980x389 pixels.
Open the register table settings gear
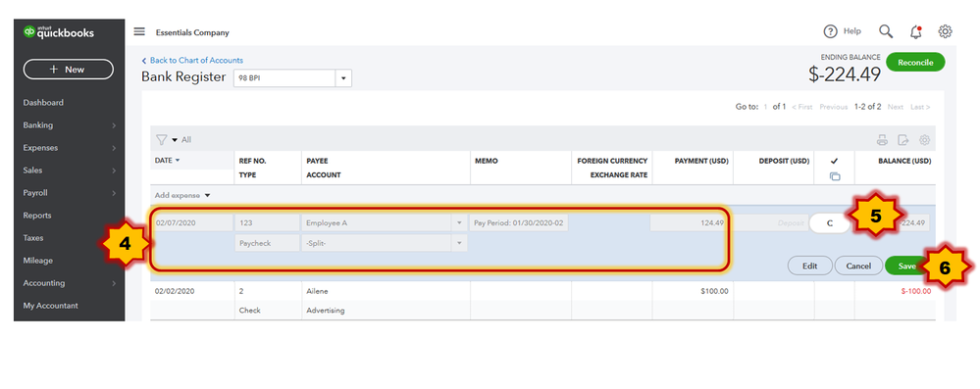point(924,140)
